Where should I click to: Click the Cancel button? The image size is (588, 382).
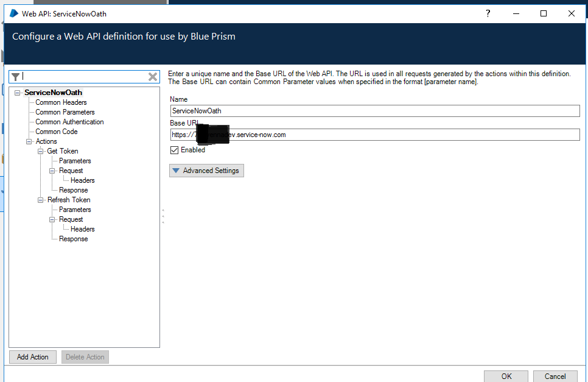pyautogui.click(x=555, y=376)
